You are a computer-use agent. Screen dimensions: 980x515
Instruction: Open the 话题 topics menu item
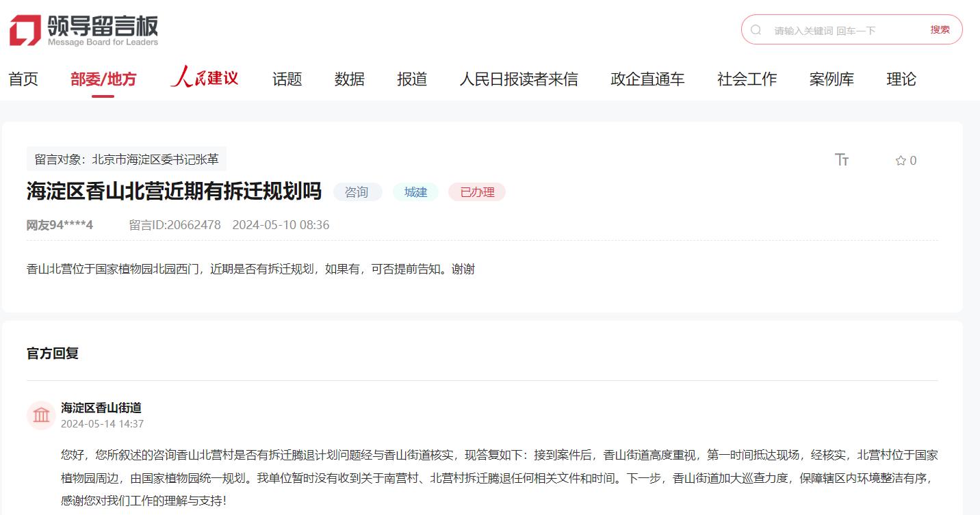287,79
